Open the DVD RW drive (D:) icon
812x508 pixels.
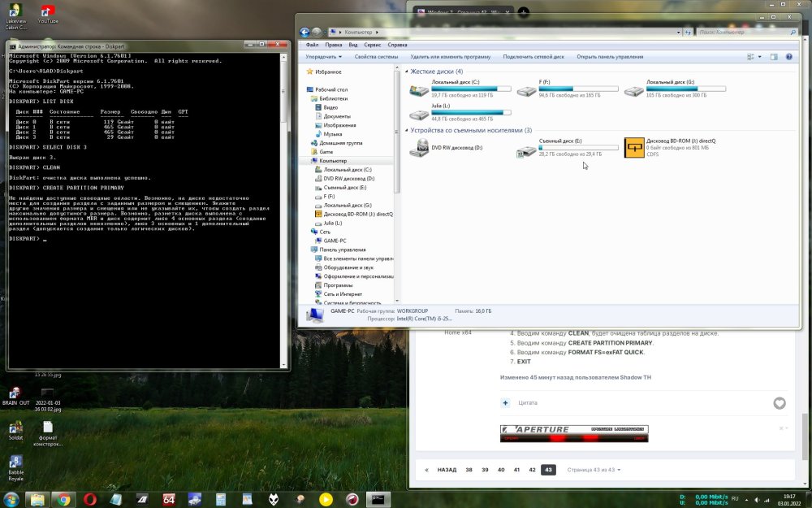point(420,148)
